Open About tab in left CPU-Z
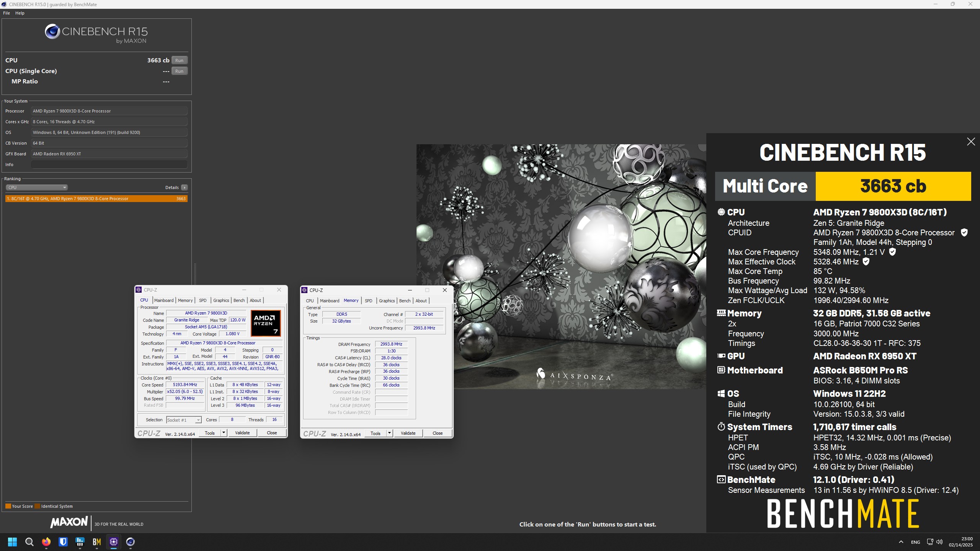Viewport: 980px width, 551px height. (255, 300)
